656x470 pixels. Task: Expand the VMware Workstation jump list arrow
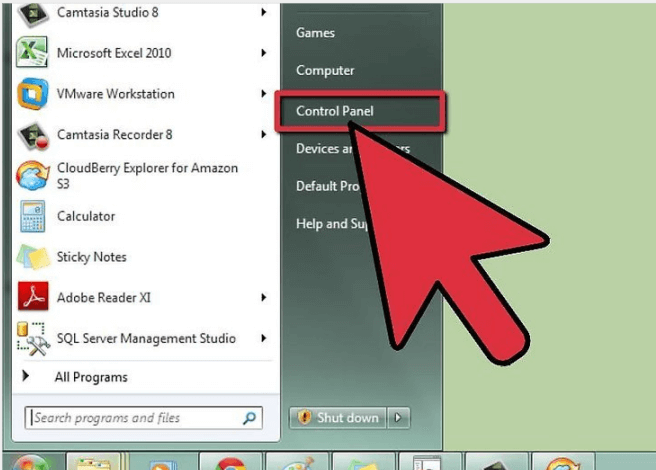pos(264,93)
